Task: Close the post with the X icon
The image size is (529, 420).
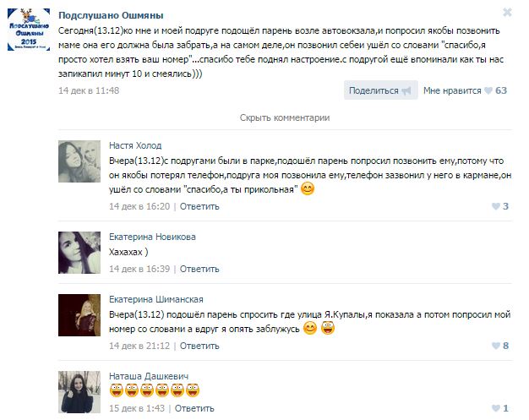Action: tap(507, 13)
